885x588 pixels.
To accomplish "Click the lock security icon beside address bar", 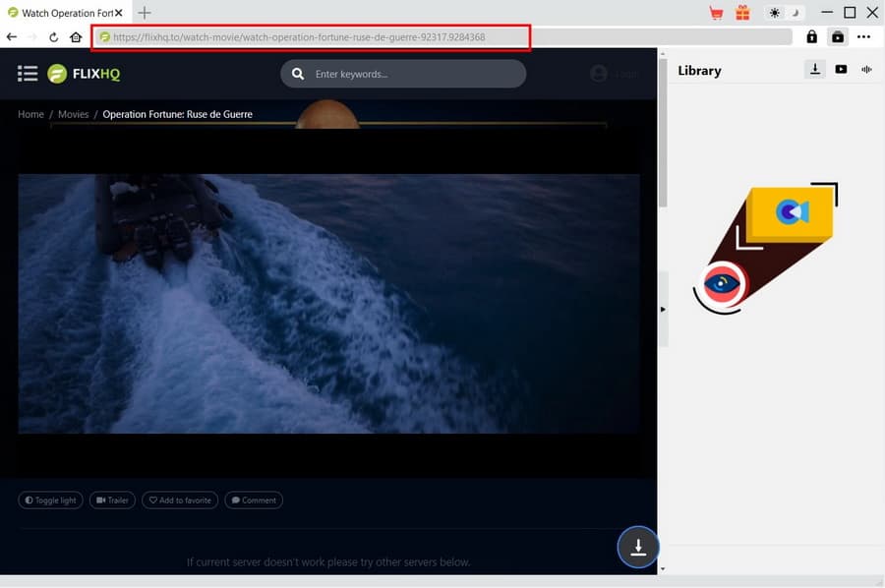I will tap(811, 36).
